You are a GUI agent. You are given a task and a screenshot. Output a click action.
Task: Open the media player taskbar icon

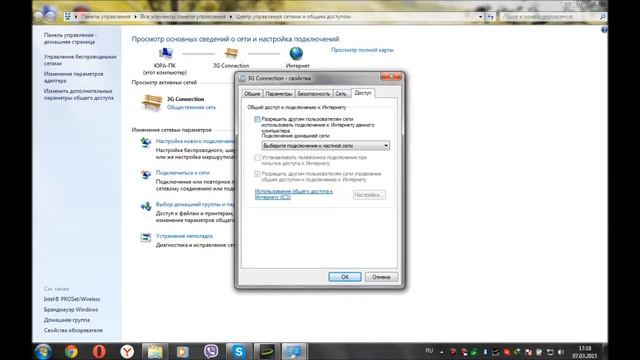point(182,351)
